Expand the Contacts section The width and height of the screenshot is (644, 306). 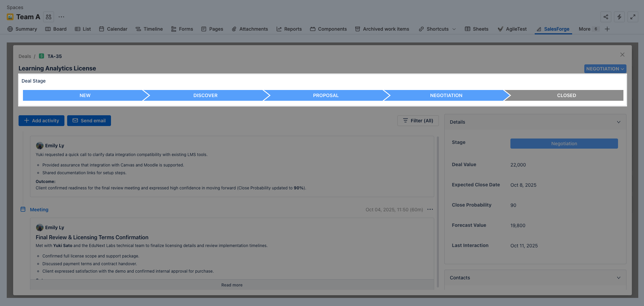[x=618, y=278]
